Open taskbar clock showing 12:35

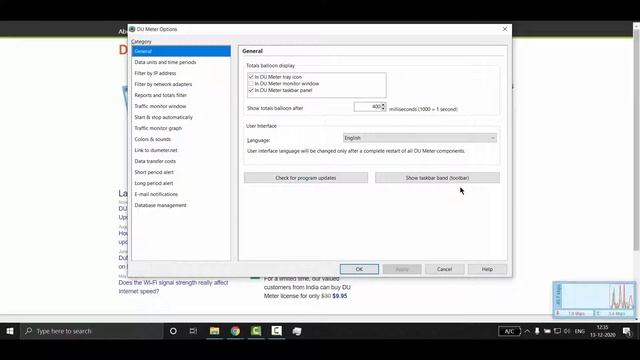[x=602, y=331]
